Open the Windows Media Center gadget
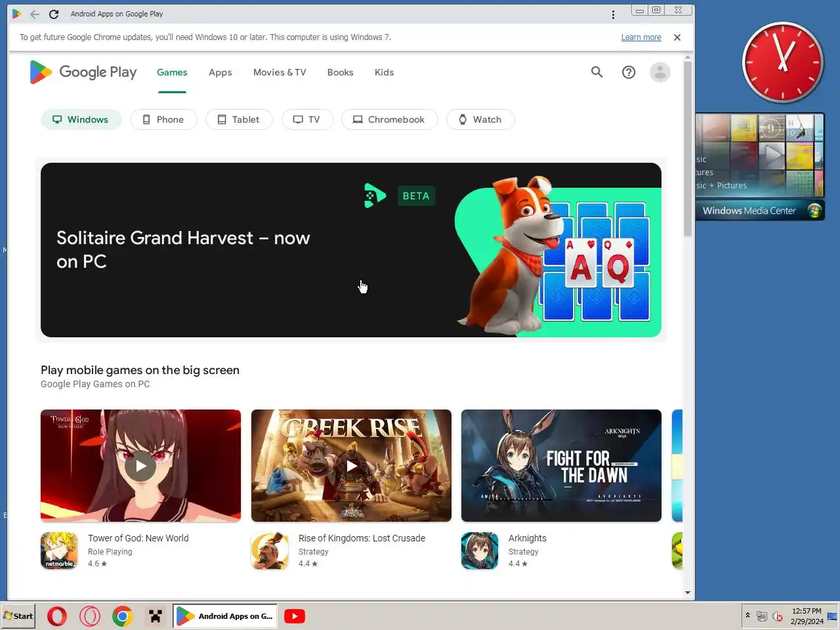The width and height of the screenshot is (840, 630). click(760, 167)
